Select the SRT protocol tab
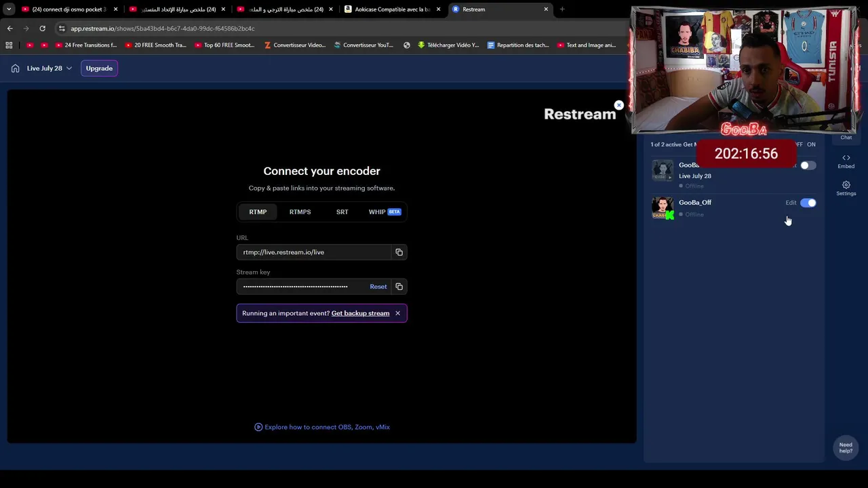The width and height of the screenshot is (868, 488). point(342,212)
